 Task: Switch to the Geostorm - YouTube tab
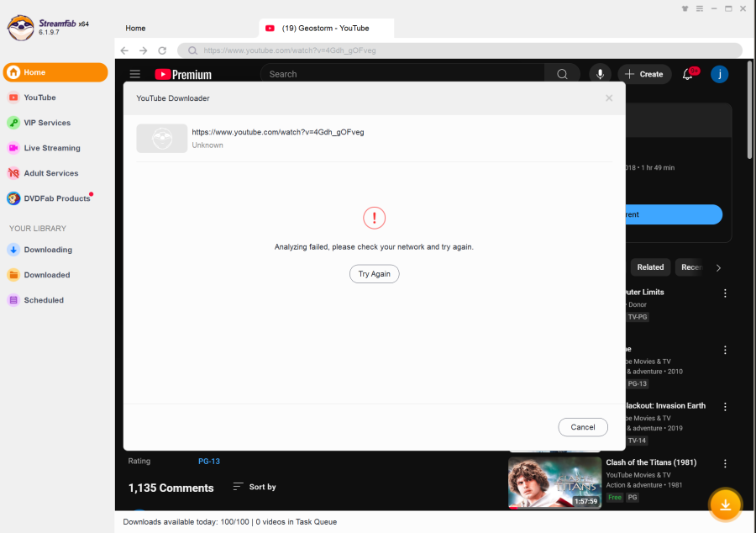[327, 28]
